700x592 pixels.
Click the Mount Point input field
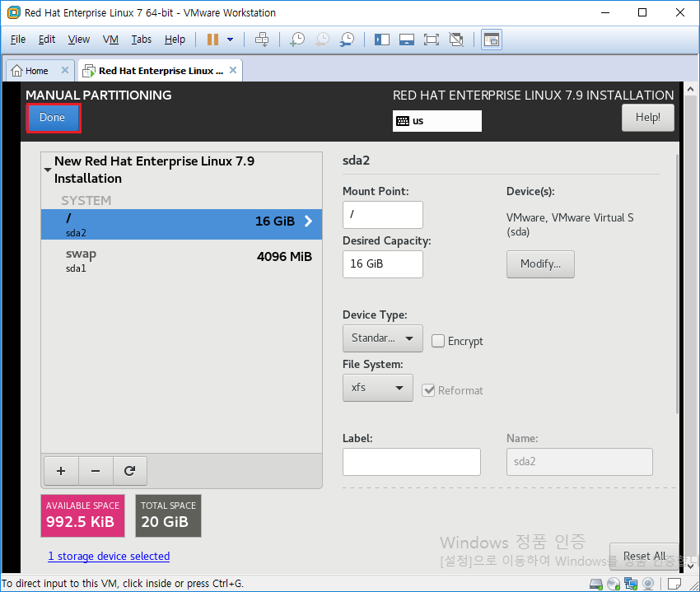383,215
